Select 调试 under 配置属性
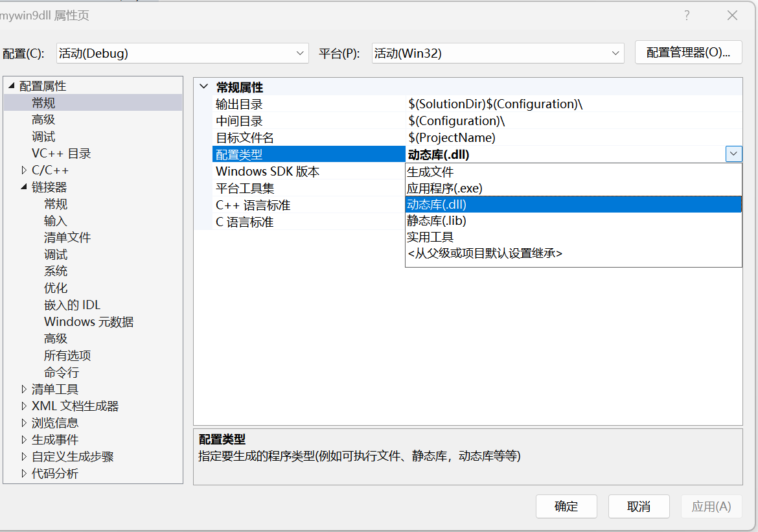Screen dimensions: 758x532 pos(43,136)
